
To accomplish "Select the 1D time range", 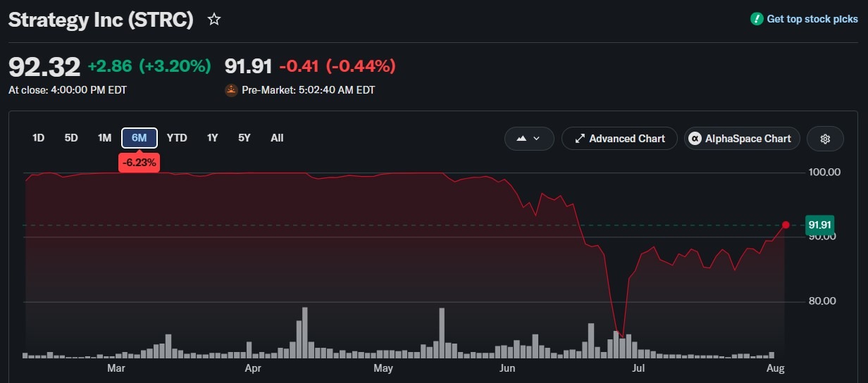I will coord(39,138).
